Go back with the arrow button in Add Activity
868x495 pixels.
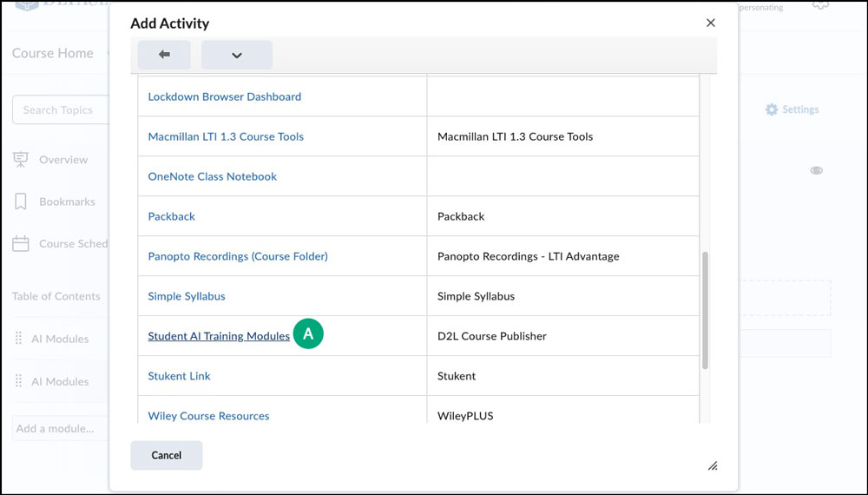[x=164, y=55]
